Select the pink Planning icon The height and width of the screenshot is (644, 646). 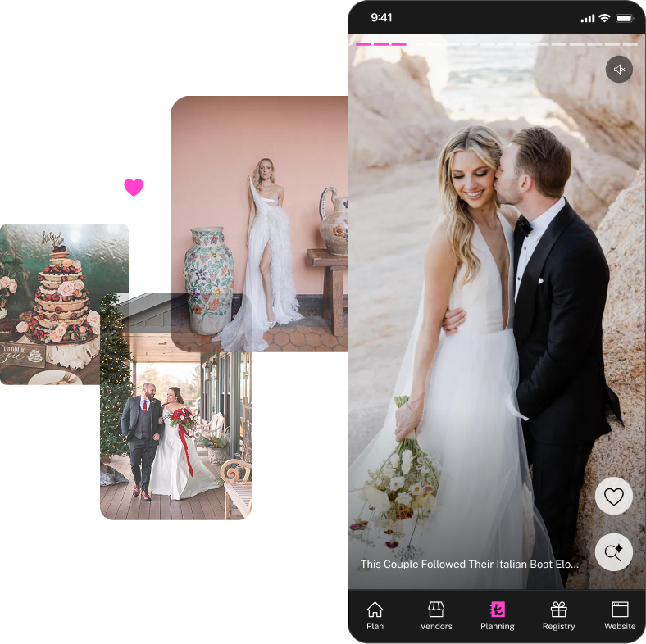tap(497, 610)
